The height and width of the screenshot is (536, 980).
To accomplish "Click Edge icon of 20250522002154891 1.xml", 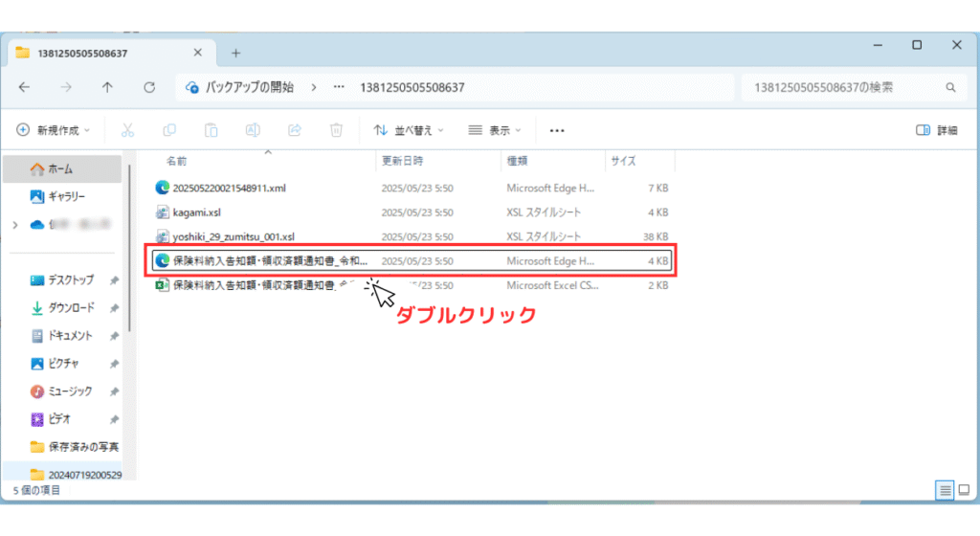I will (x=163, y=188).
